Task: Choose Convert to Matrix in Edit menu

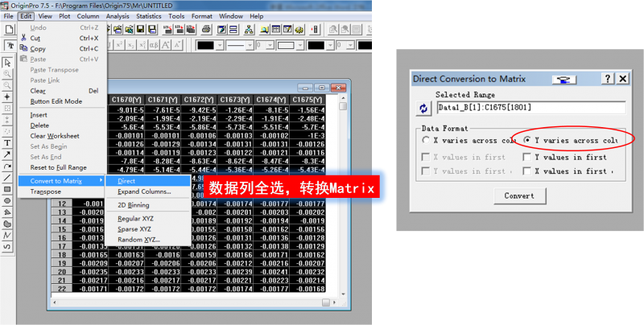Action: click(x=62, y=181)
